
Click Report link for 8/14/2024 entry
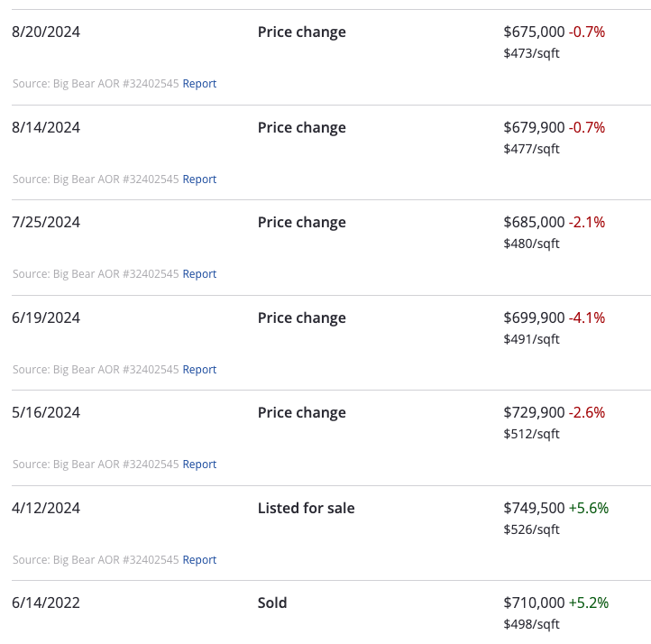pos(199,179)
